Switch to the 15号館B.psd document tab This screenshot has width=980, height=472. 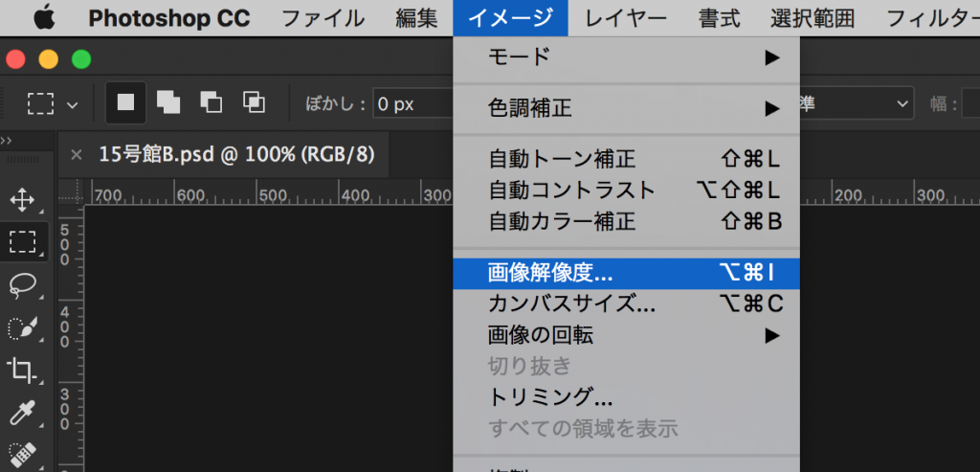237,154
